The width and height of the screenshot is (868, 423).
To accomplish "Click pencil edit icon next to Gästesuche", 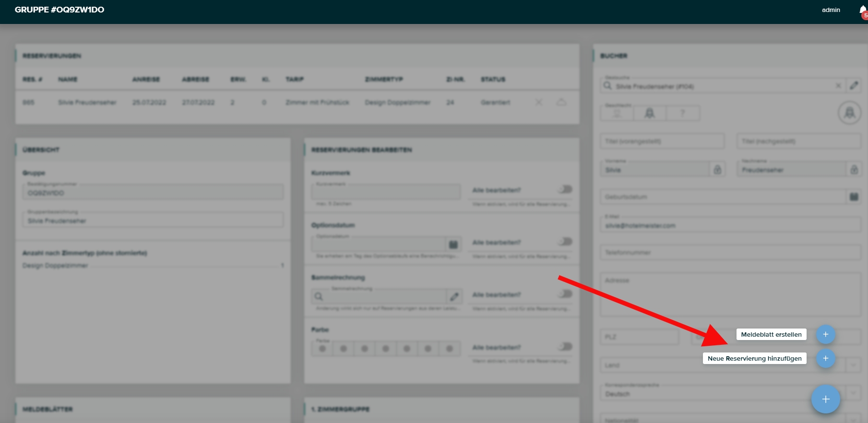I will (854, 86).
